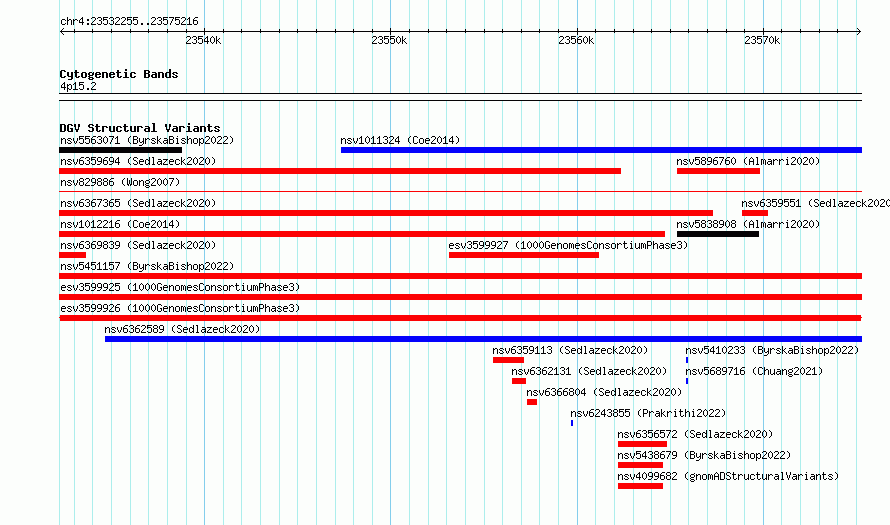
Task: Click the short red bar of nsv6359551
Action: (755, 213)
